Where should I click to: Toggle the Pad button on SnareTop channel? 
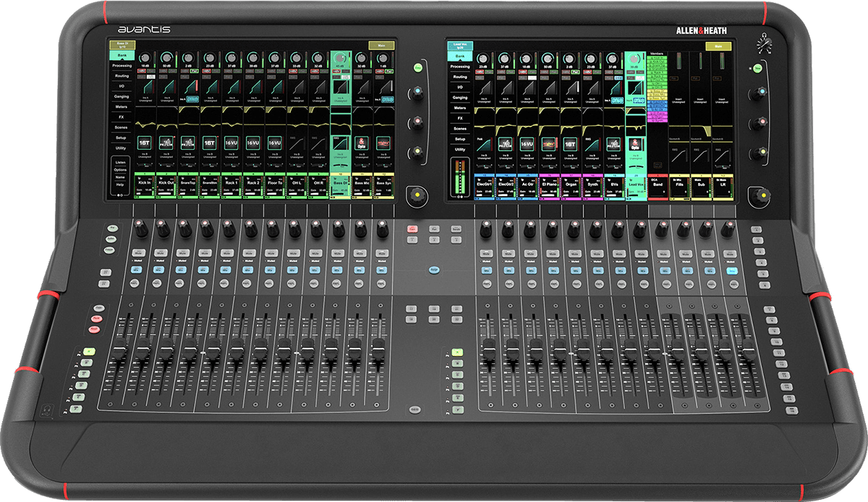coord(193,72)
